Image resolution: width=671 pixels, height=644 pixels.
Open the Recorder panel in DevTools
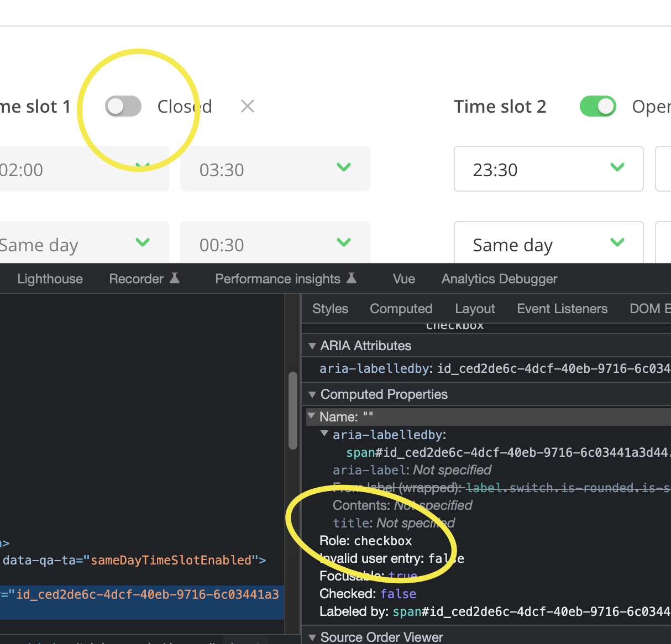(137, 278)
